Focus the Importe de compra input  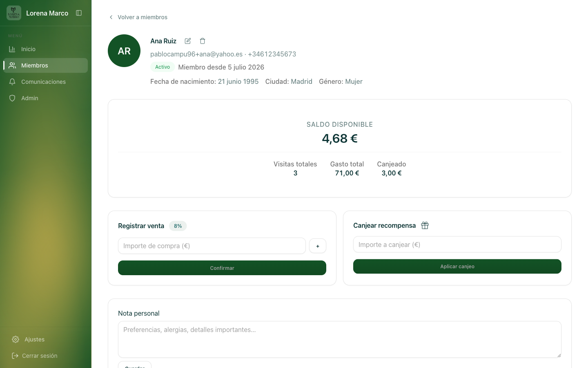[212, 246]
